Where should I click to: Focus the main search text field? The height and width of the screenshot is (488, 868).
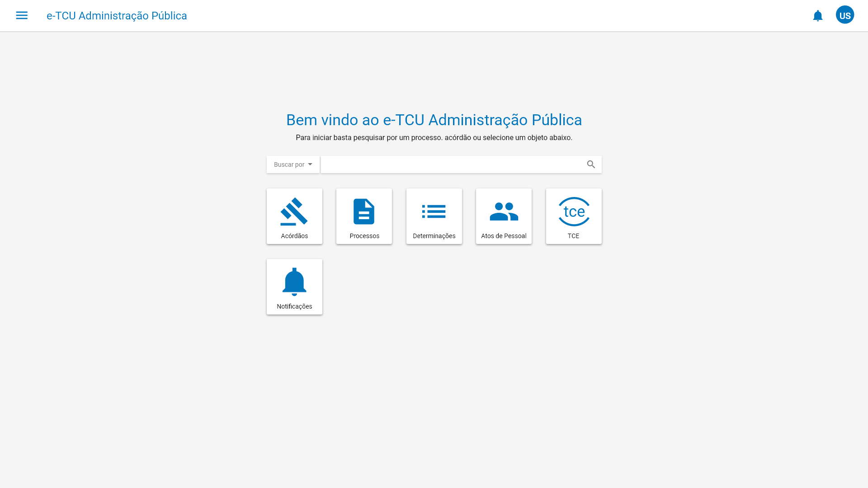coord(452,164)
